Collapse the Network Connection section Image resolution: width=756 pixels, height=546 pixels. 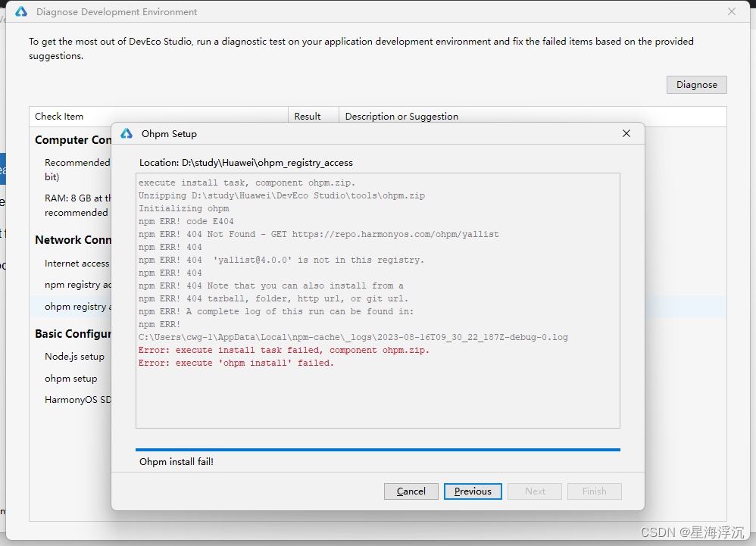(73, 239)
